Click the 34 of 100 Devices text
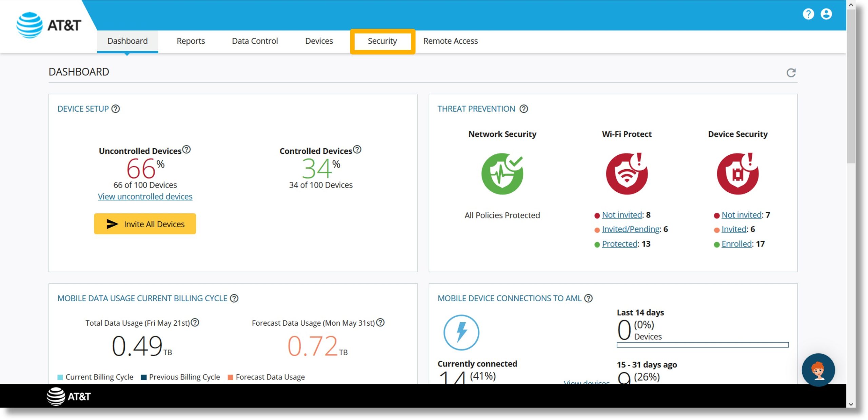 [321, 185]
